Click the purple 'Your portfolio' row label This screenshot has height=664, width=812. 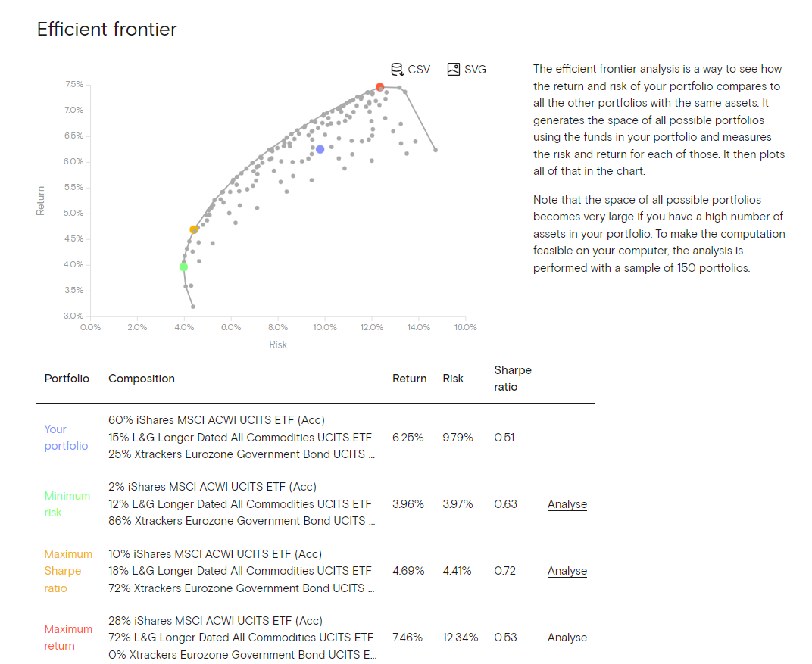click(x=66, y=438)
